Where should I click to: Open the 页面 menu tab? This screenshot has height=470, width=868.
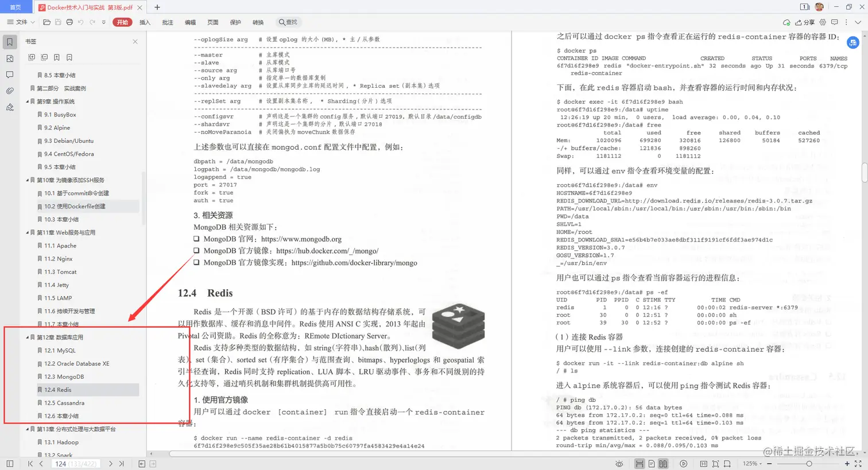point(212,22)
